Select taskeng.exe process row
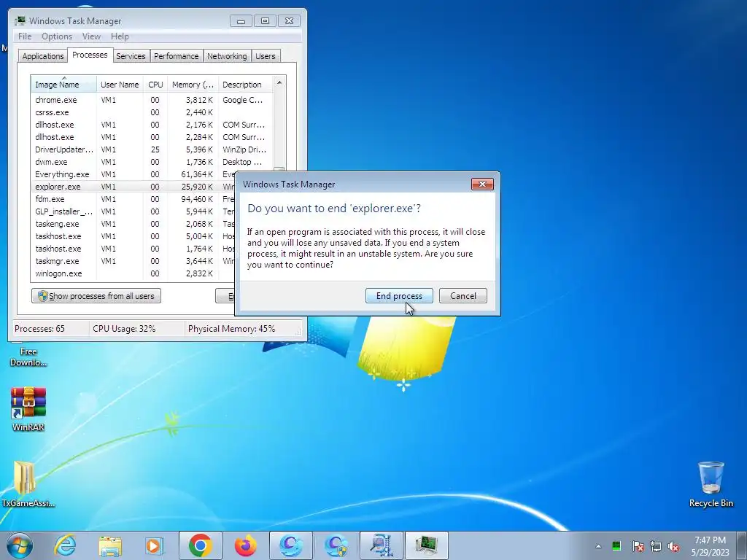The image size is (747, 560). (x=133, y=224)
